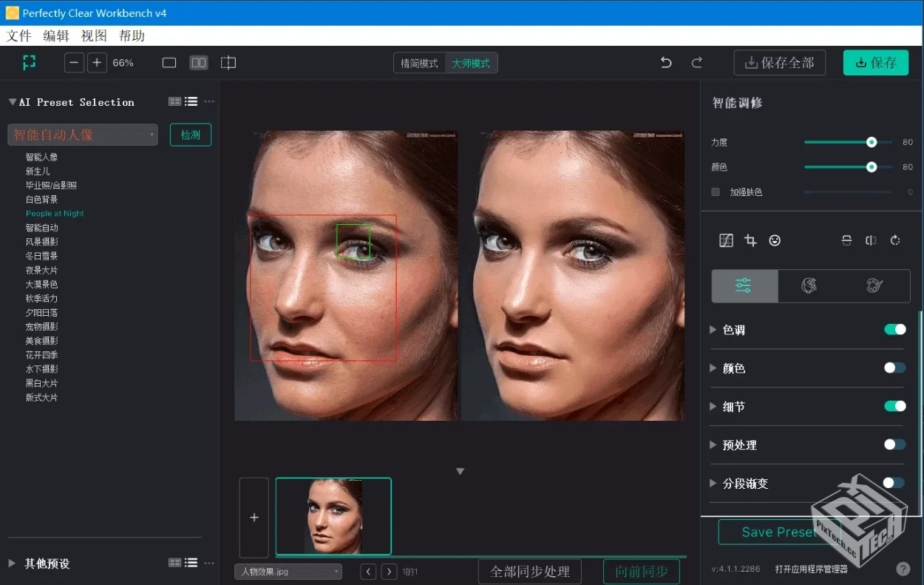Image resolution: width=924 pixels, height=585 pixels.
Task: Switch to side-by-side split view icon
Action: click(x=199, y=63)
